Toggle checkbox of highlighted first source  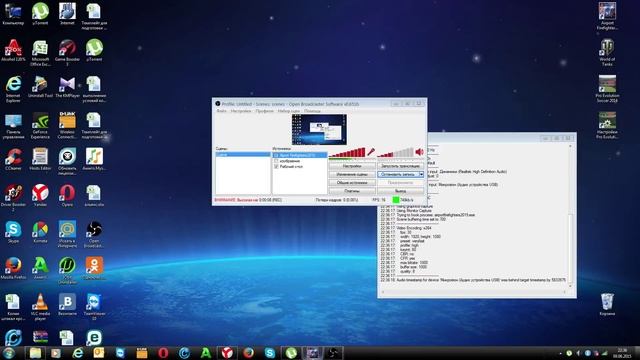[x=276, y=156]
